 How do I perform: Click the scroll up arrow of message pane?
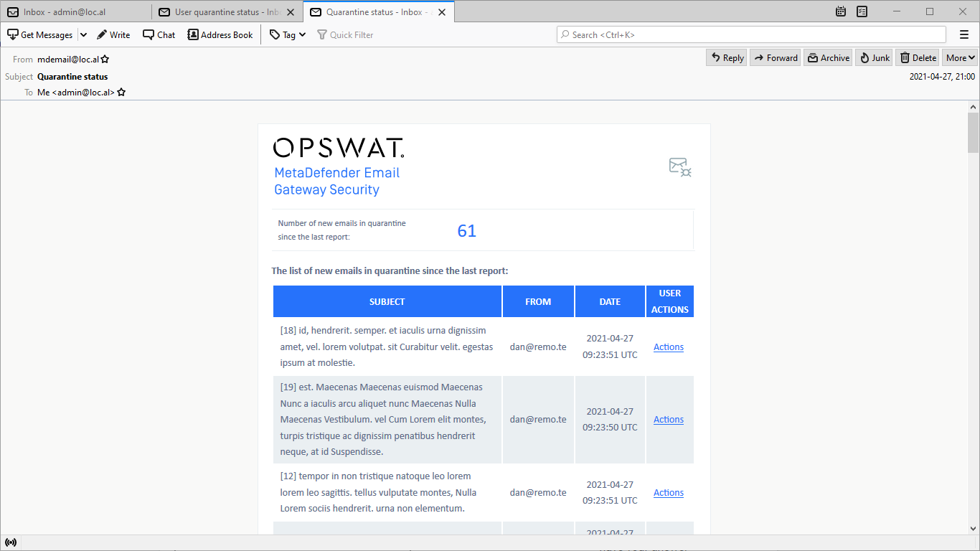point(973,107)
